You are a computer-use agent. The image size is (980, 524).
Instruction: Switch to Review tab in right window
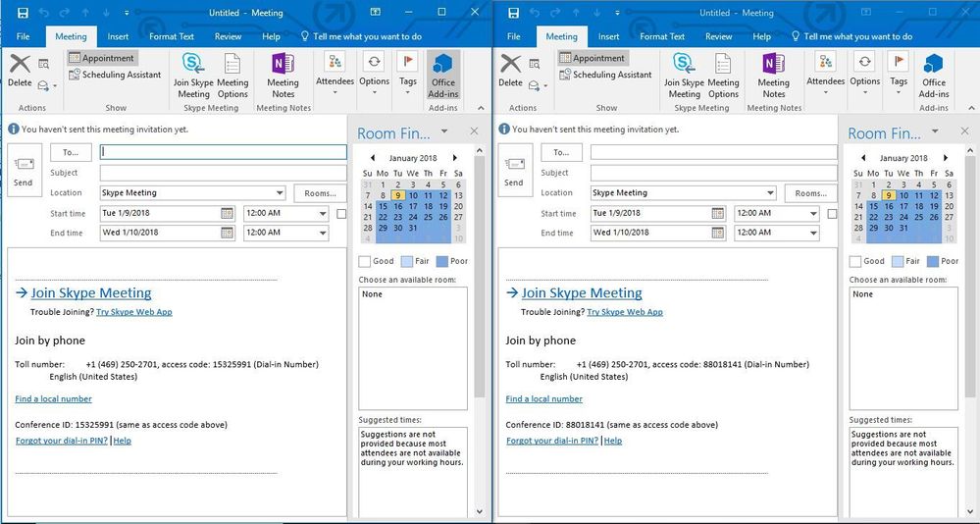tap(718, 36)
